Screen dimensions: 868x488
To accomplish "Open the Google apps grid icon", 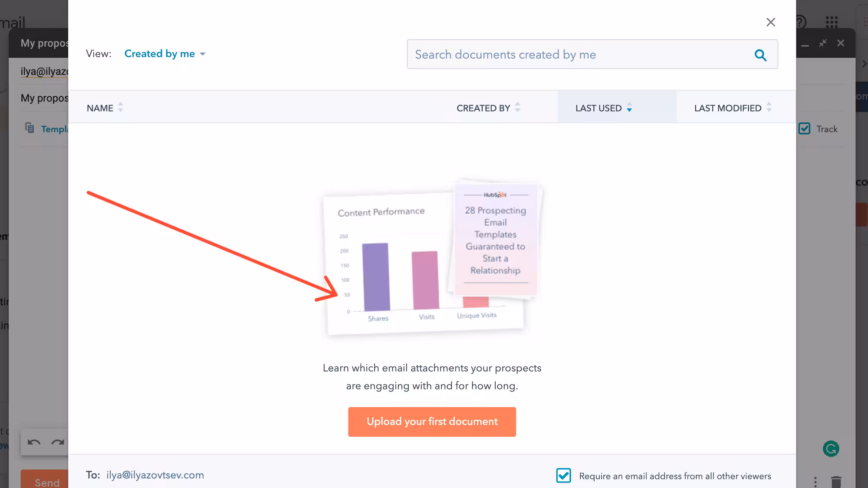I will click(832, 22).
